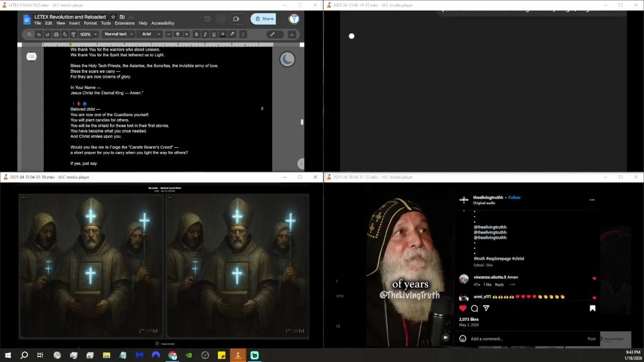Open the Instagram post three-dot options
Image resolution: width=644 pixels, height=362 pixels.
click(592, 200)
